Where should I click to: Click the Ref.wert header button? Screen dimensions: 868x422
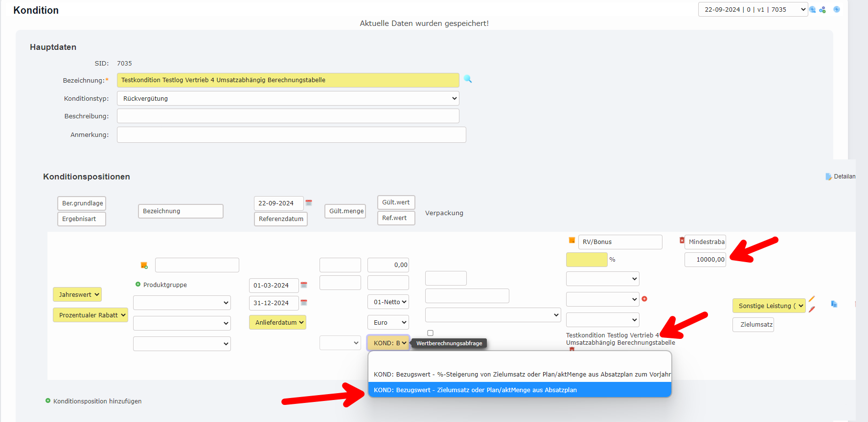click(x=396, y=218)
